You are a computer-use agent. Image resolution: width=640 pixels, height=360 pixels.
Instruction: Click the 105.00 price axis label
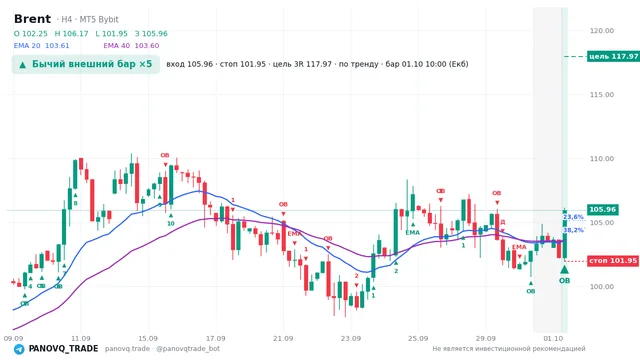(x=602, y=223)
